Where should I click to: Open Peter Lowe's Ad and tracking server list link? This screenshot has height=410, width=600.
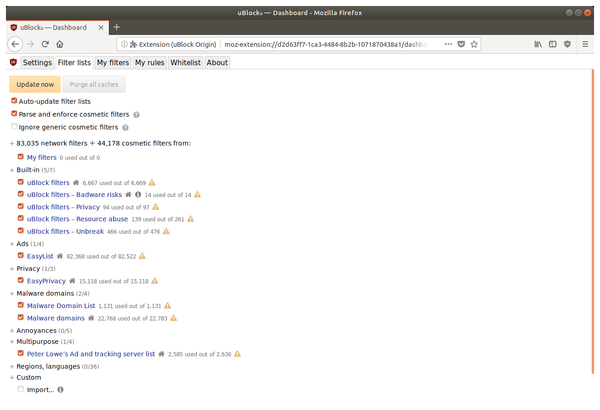coord(91,354)
